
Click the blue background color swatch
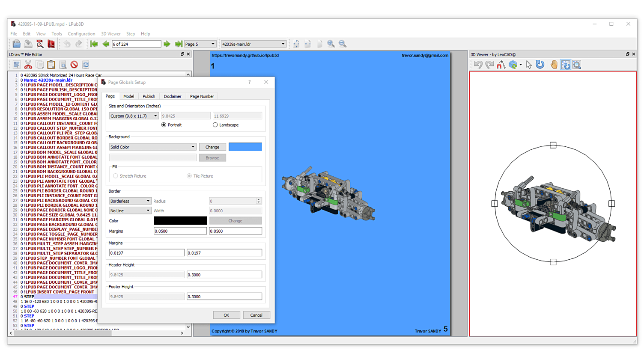pyautogui.click(x=245, y=147)
